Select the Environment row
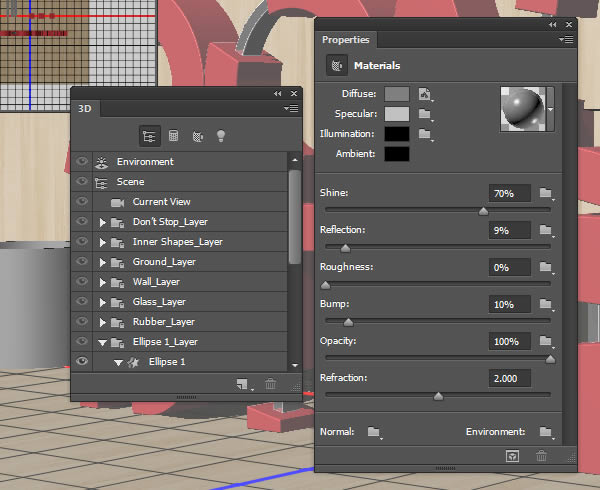Screen dimensions: 600x490 click(180, 161)
